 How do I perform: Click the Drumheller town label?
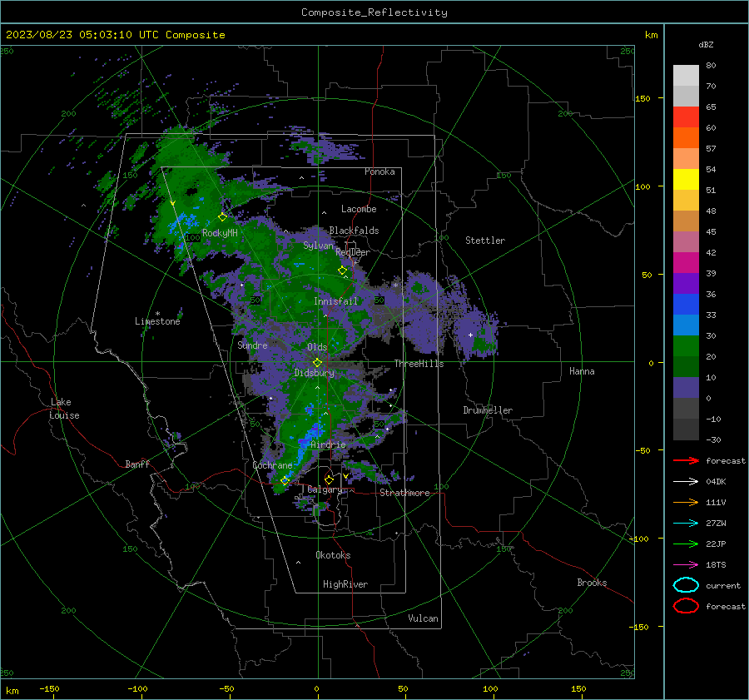[x=488, y=410]
